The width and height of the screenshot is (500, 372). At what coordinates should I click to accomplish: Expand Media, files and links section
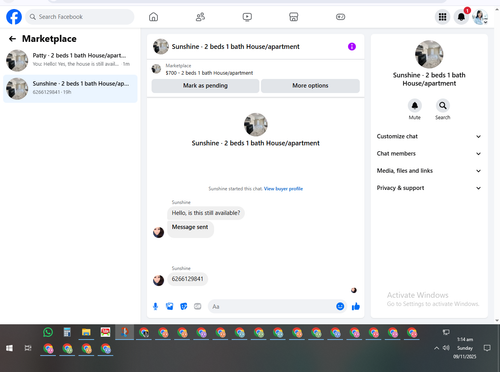[429, 171]
